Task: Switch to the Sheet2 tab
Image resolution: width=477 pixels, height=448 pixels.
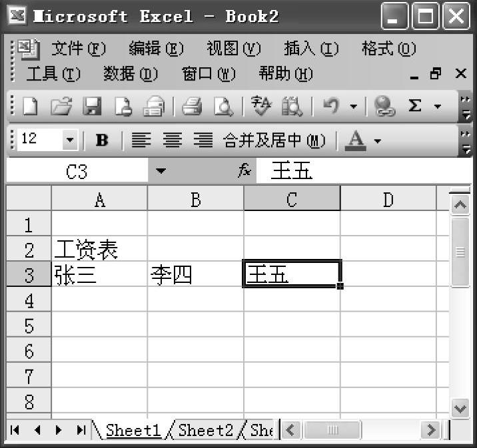Action: [x=206, y=430]
